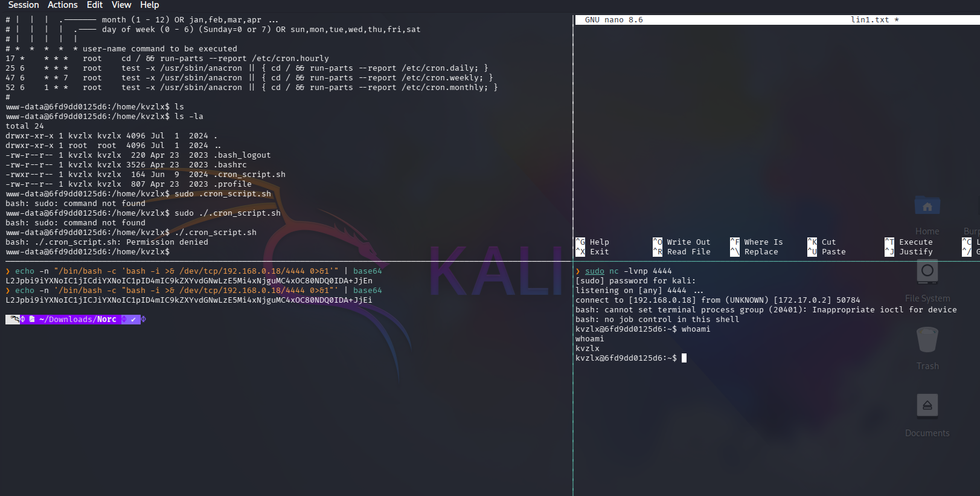Click '/etc/cron.daily;' in the crontab output
The height and width of the screenshot is (496, 980).
(x=440, y=68)
